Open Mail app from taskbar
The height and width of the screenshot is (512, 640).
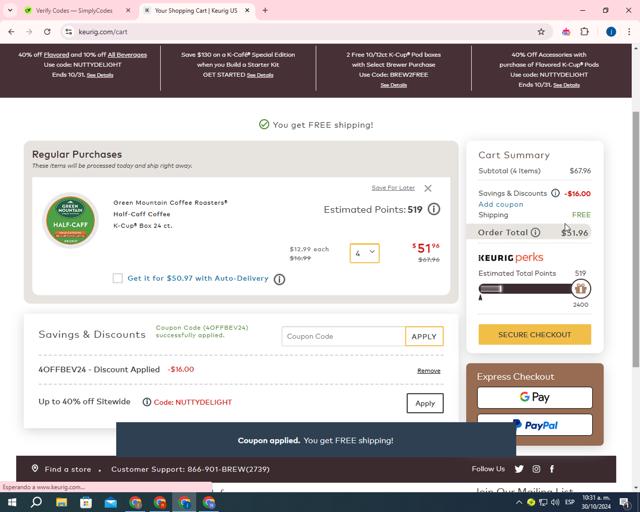111,502
